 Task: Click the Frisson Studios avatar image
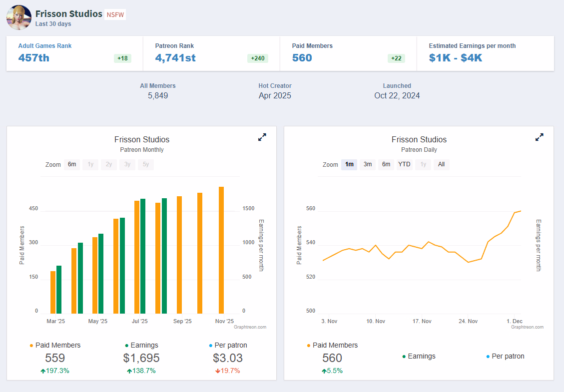click(x=18, y=17)
